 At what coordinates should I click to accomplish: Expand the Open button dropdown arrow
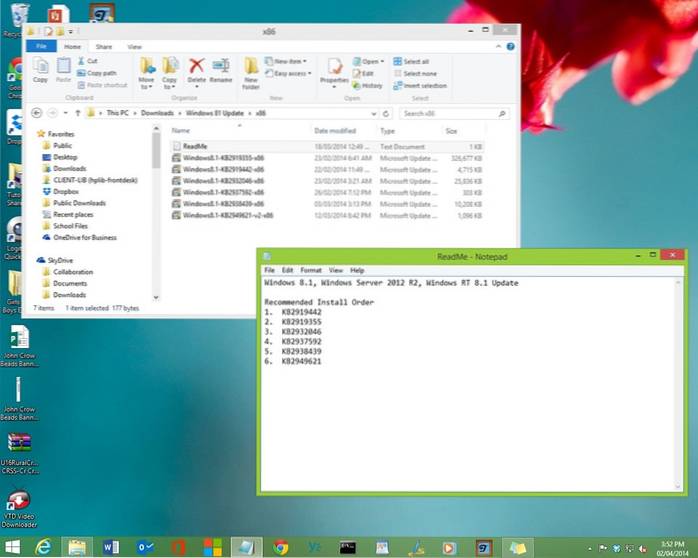coord(382,61)
